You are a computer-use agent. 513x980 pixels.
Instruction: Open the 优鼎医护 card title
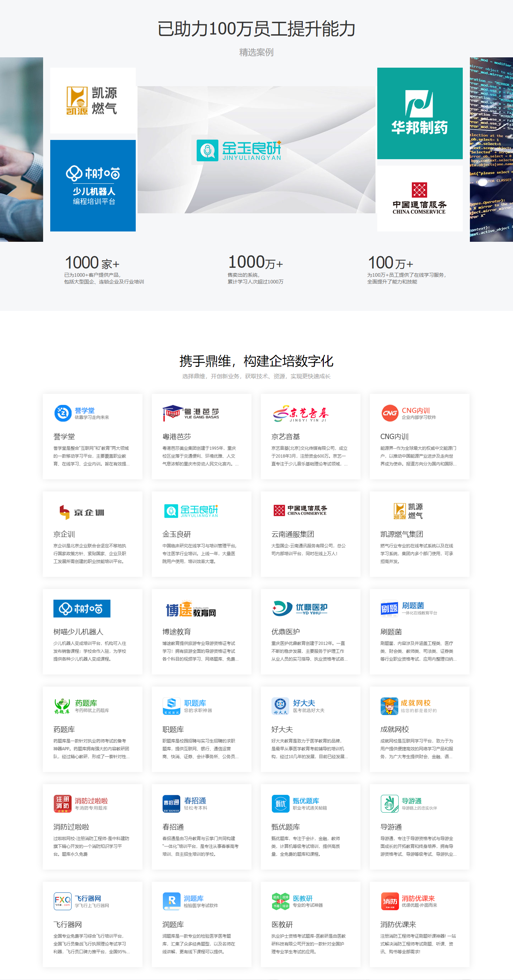coord(285,631)
